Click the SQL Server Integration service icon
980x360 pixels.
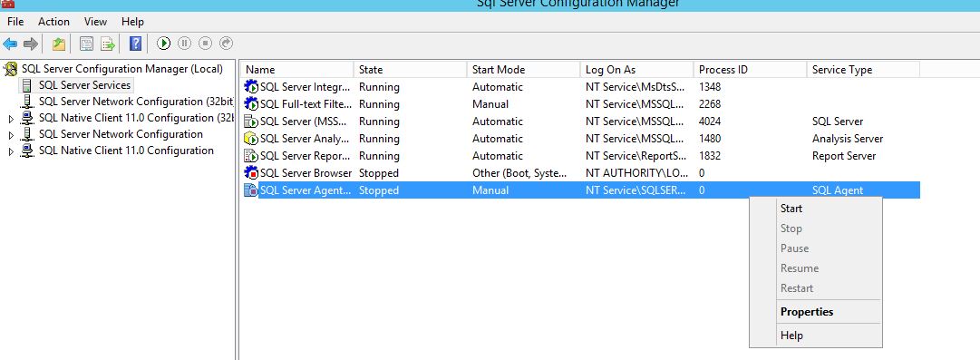(x=251, y=87)
